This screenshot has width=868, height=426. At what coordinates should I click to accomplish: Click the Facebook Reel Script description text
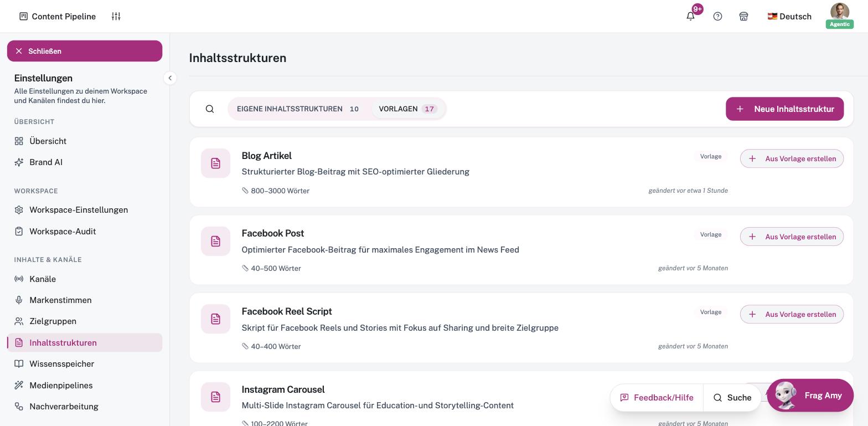(x=400, y=328)
